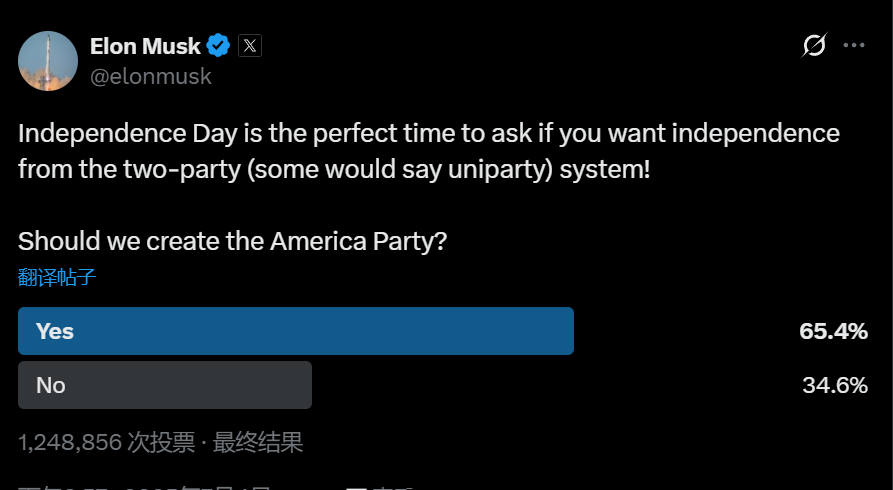Click the X affiliation badge
The image size is (893, 490).
point(250,46)
